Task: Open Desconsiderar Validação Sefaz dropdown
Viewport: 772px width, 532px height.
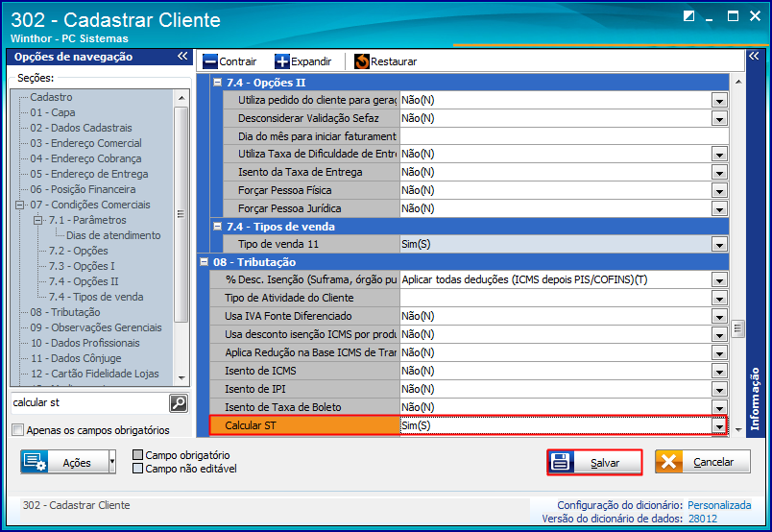Action: (x=719, y=118)
